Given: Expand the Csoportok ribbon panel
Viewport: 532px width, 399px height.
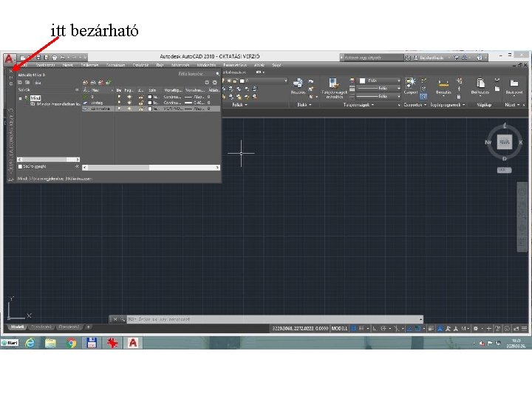Looking at the screenshot, I should click(415, 105).
